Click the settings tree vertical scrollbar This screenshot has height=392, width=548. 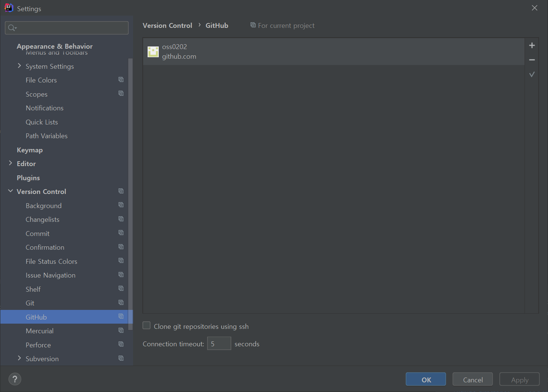click(x=130, y=193)
